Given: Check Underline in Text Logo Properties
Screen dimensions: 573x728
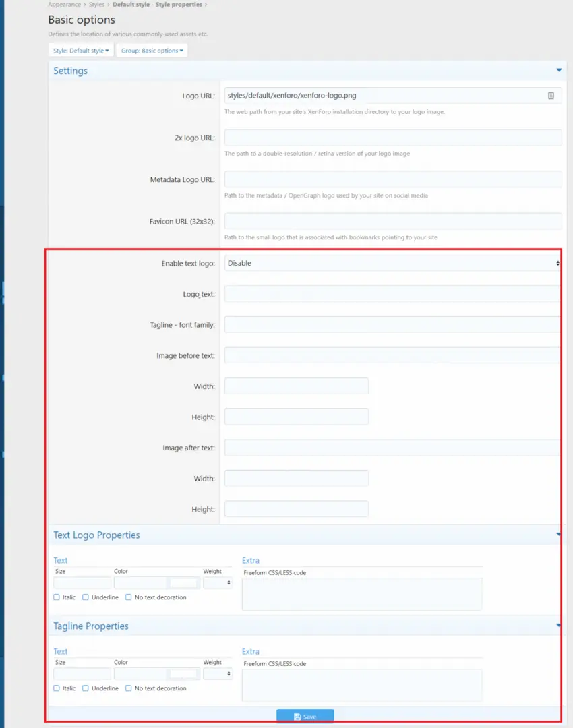Looking at the screenshot, I should [x=86, y=597].
